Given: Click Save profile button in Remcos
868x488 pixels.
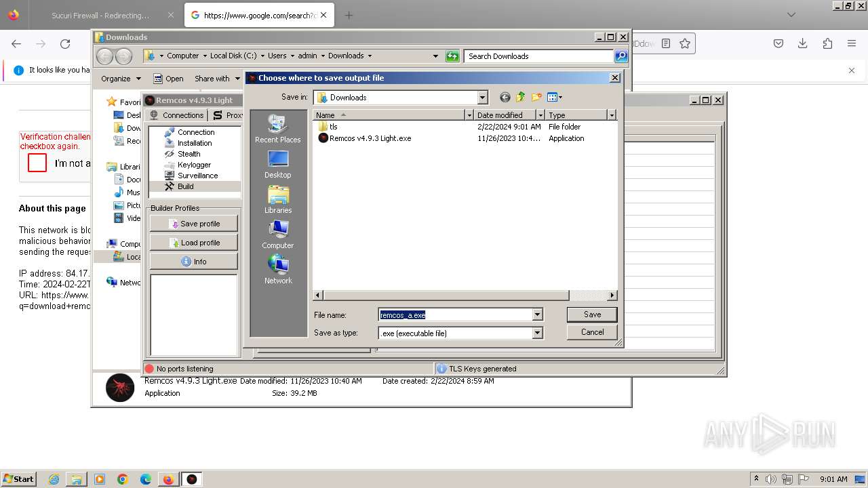Looking at the screenshot, I should [194, 224].
